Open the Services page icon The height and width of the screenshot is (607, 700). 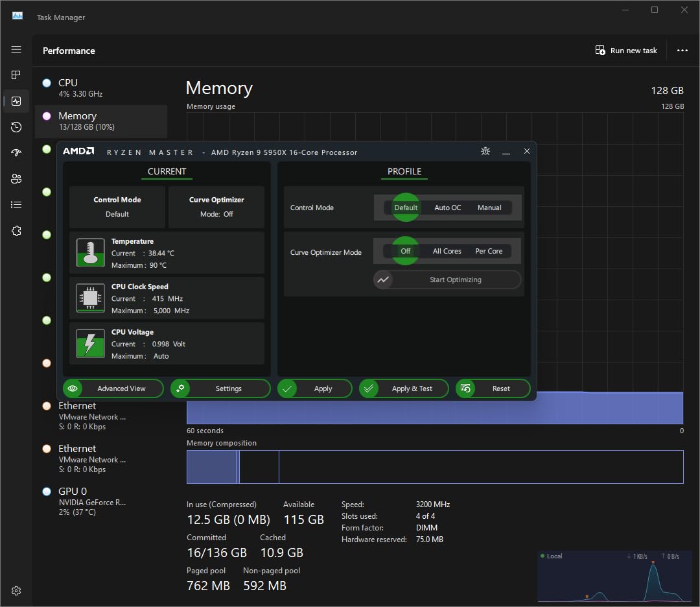pos(16,231)
